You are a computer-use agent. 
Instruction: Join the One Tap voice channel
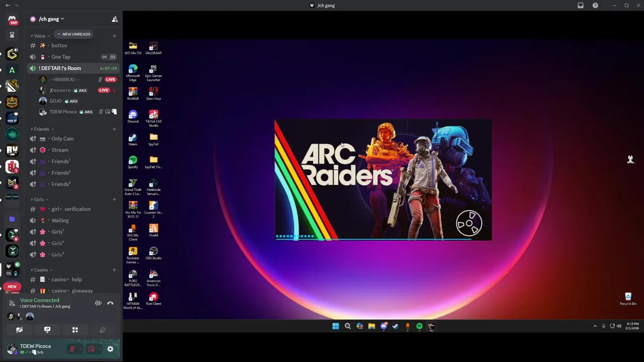pos(73,57)
